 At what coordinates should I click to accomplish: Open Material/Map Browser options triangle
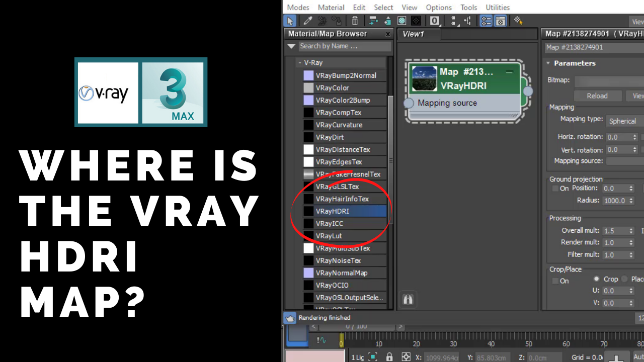click(291, 46)
